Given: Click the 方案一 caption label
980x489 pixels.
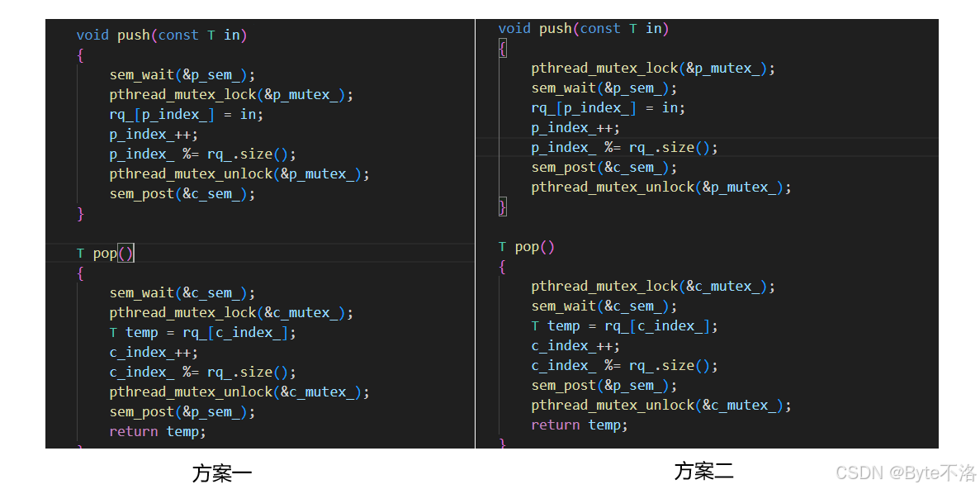Looking at the screenshot, I should [222, 474].
